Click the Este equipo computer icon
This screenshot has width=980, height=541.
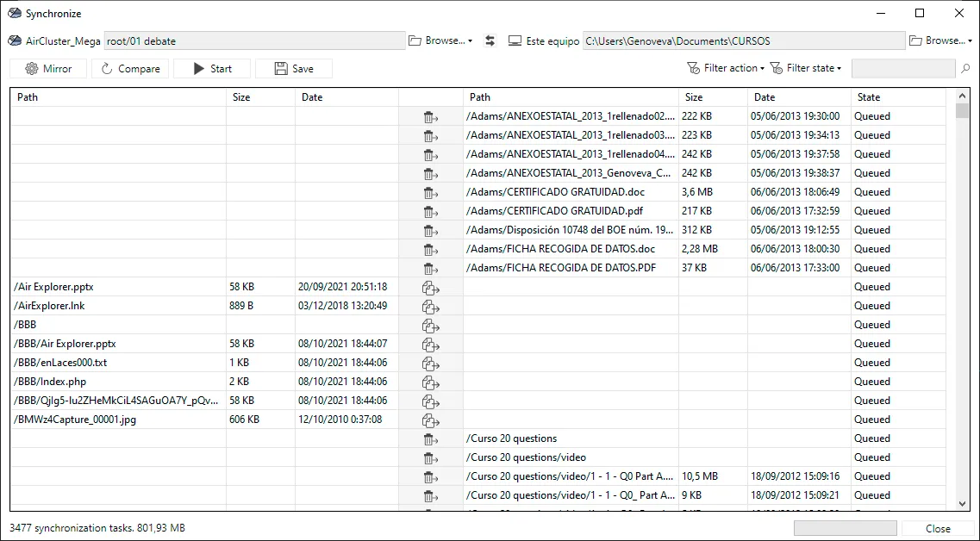[515, 40]
